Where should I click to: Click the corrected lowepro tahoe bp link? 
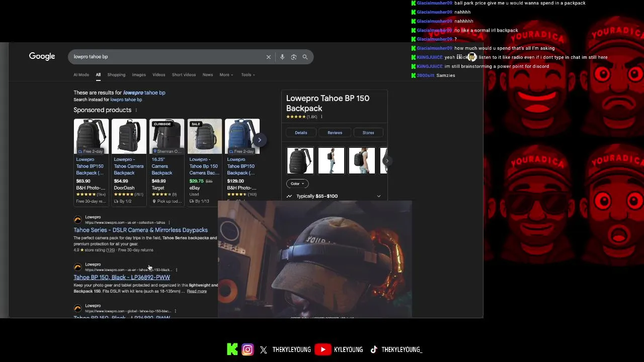[x=144, y=93]
